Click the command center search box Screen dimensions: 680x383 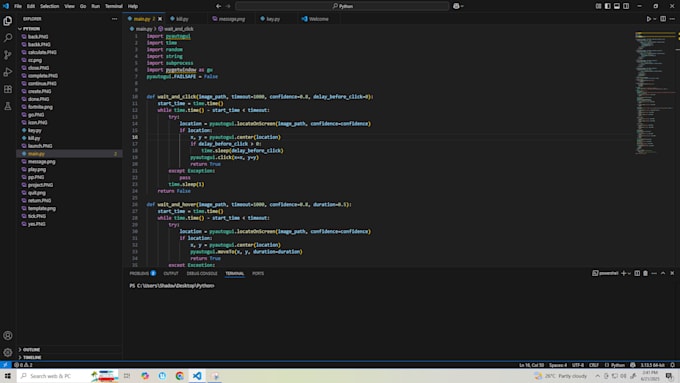(342, 6)
